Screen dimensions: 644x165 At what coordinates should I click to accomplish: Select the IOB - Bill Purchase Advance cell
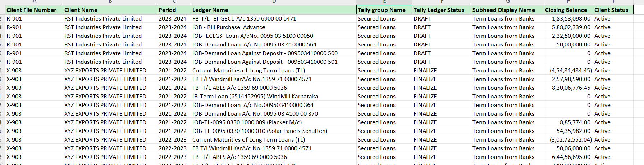[x=229, y=27]
